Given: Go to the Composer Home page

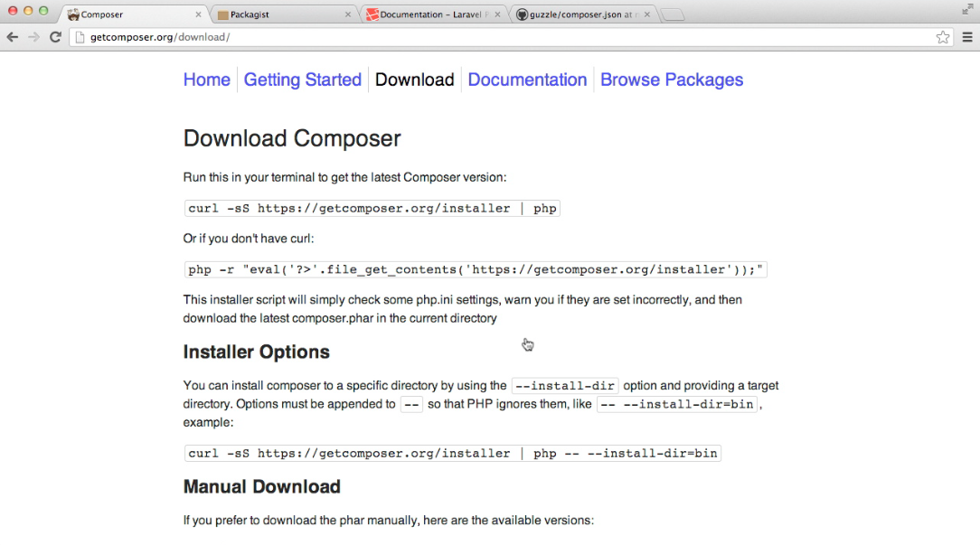Looking at the screenshot, I should tap(207, 80).
